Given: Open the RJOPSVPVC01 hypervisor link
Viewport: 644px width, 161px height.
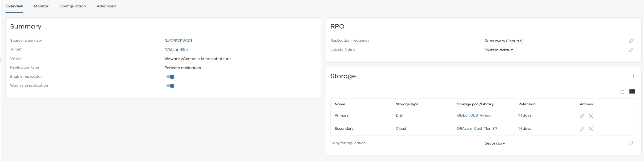Looking at the screenshot, I should (x=178, y=41).
